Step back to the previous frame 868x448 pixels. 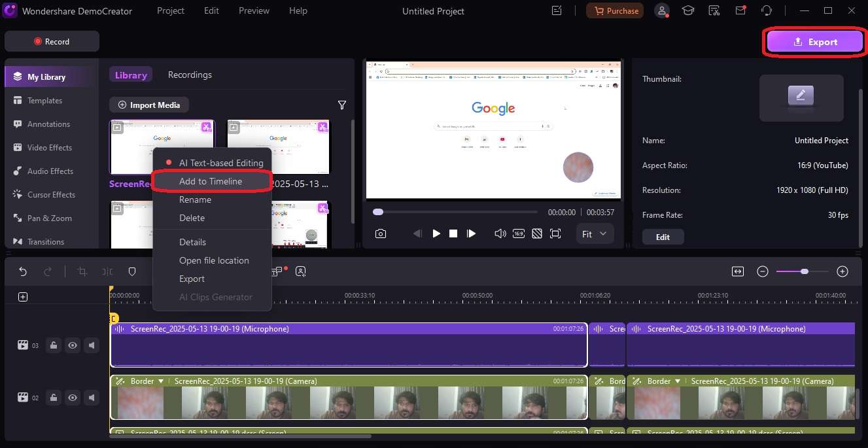point(417,233)
